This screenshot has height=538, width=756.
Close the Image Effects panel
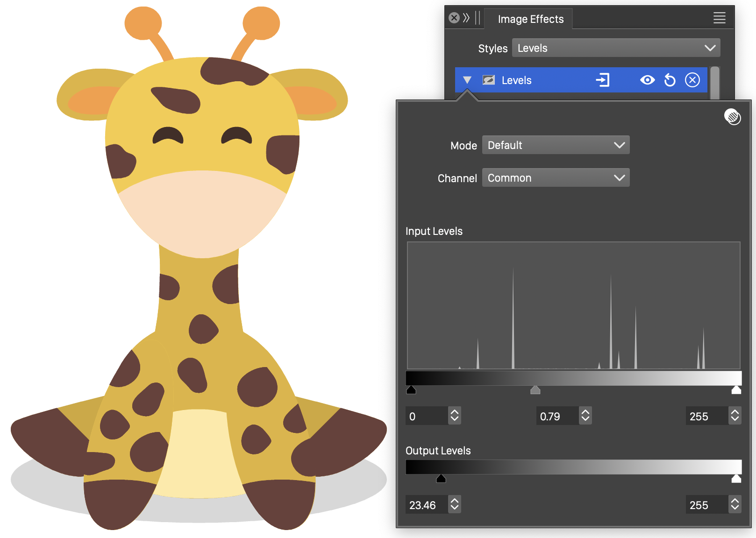[454, 18]
